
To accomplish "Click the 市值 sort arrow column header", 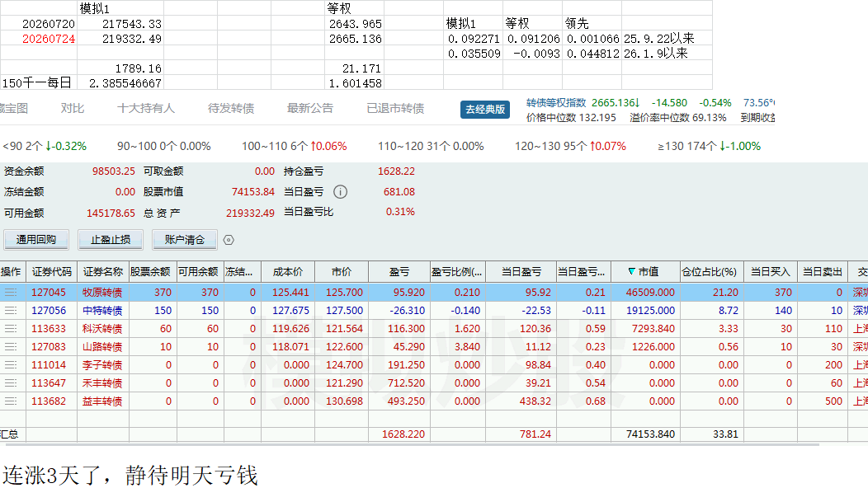I will [x=645, y=271].
